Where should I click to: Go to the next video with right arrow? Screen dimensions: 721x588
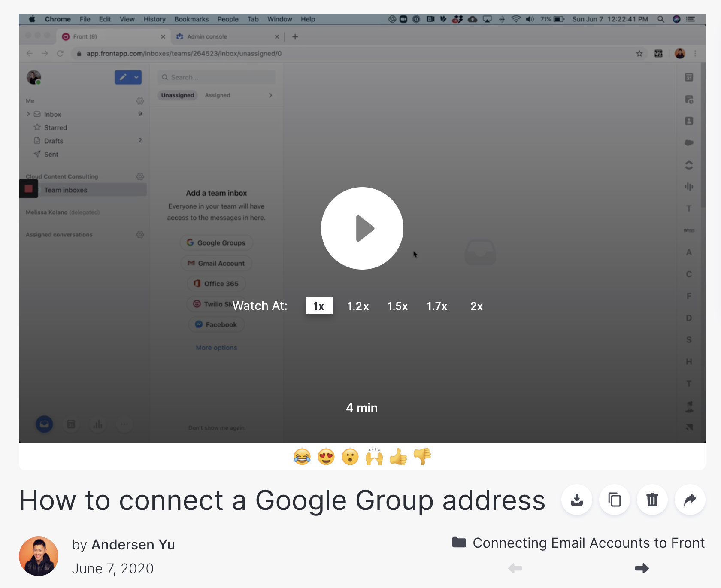point(642,568)
